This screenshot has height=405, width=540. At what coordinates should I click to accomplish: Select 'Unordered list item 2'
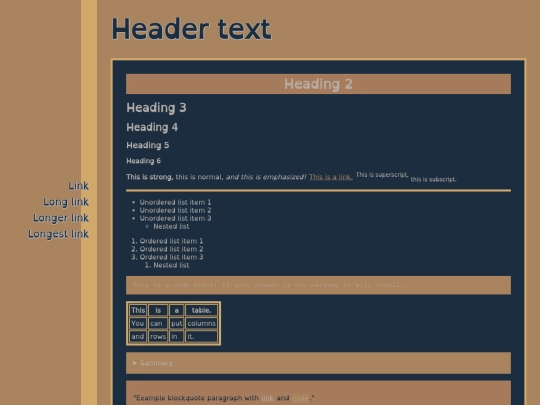click(175, 210)
